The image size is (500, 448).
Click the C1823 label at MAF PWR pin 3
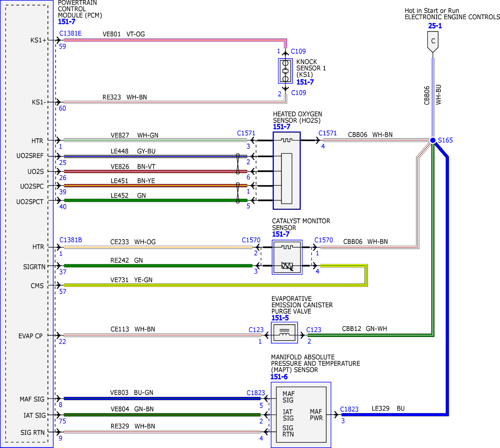tap(349, 409)
